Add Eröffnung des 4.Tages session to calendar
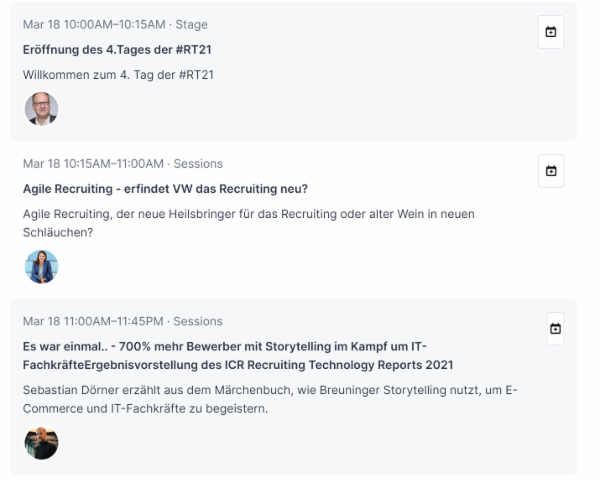600x483 pixels. coord(550,32)
